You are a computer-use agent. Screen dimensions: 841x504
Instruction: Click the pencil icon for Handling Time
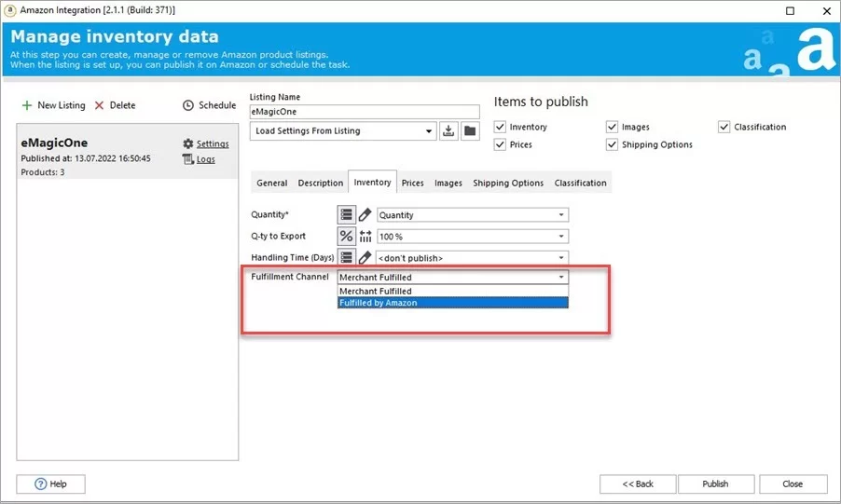pos(365,257)
